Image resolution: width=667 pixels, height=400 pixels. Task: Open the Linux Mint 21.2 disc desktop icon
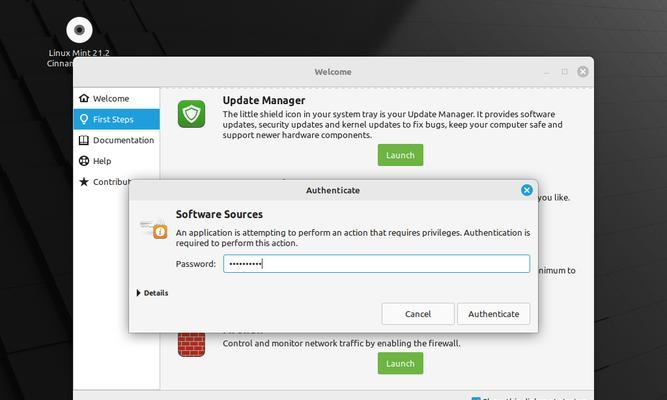[x=79, y=30]
